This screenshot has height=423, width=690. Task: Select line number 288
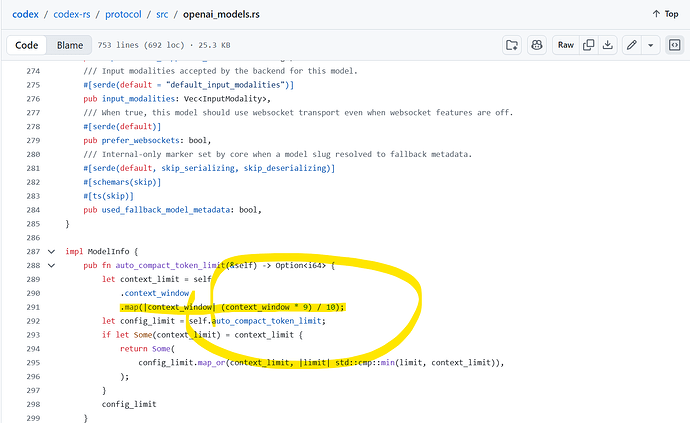pyautogui.click(x=33, y=265)
